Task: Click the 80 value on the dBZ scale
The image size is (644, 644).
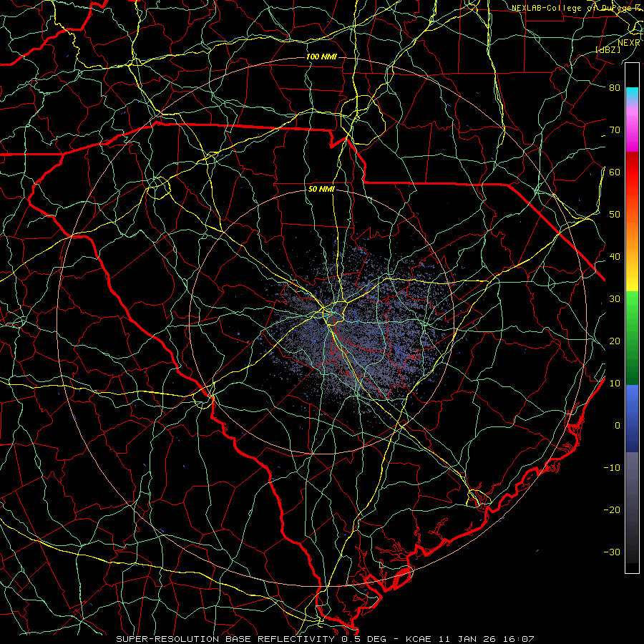Action: coord(615,88)
